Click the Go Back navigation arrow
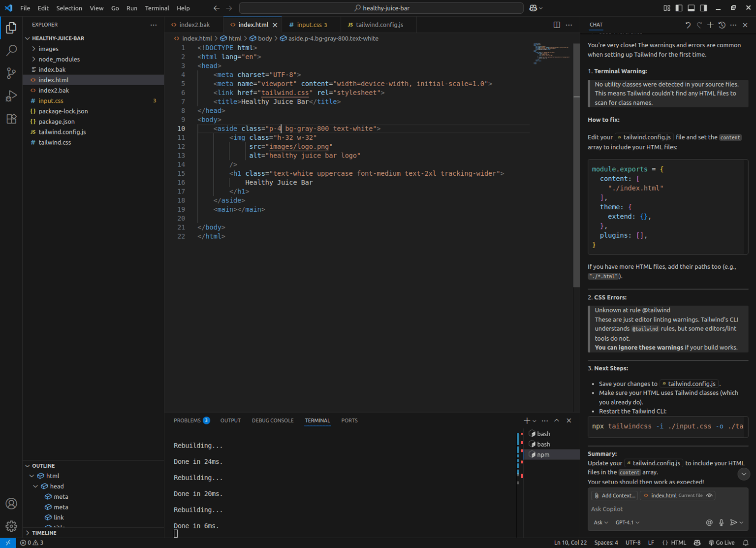 tap(217, 8)
